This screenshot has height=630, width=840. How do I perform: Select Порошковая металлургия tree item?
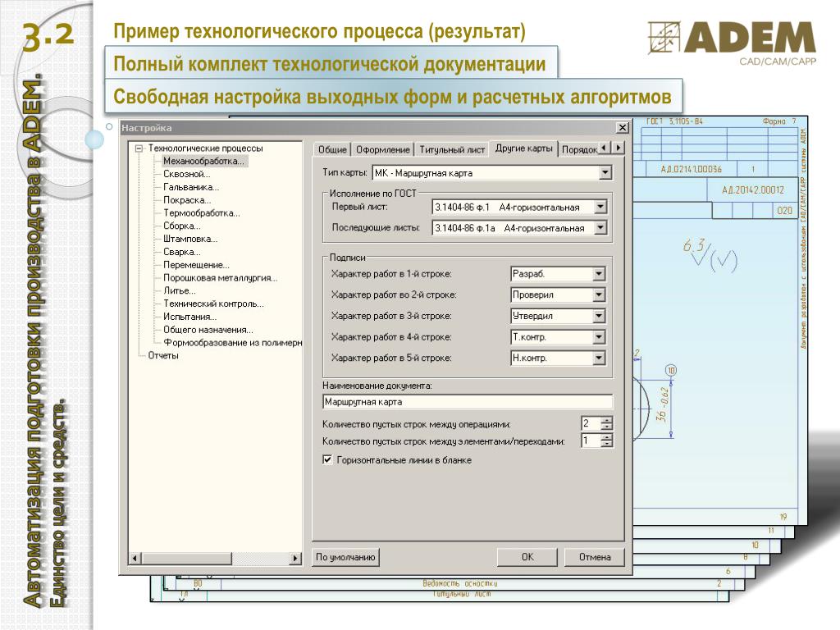(220, 277)
